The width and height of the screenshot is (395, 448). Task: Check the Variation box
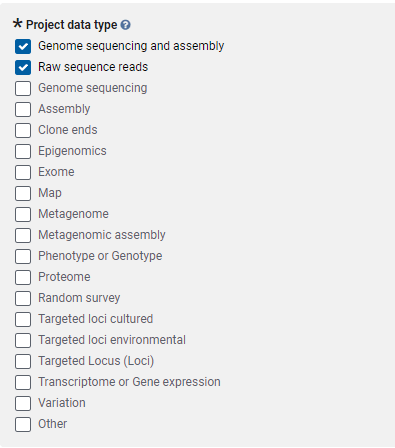[x=23, y=403]
